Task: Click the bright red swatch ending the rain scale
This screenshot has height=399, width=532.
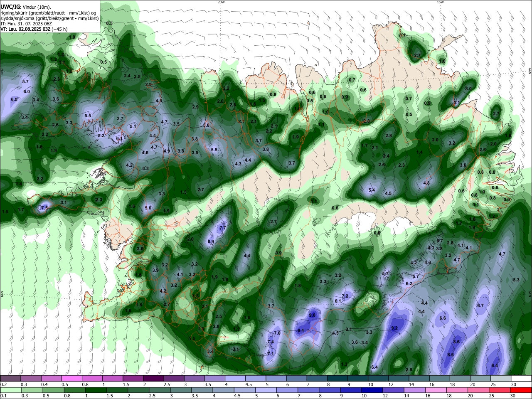Action: (521, 390)
